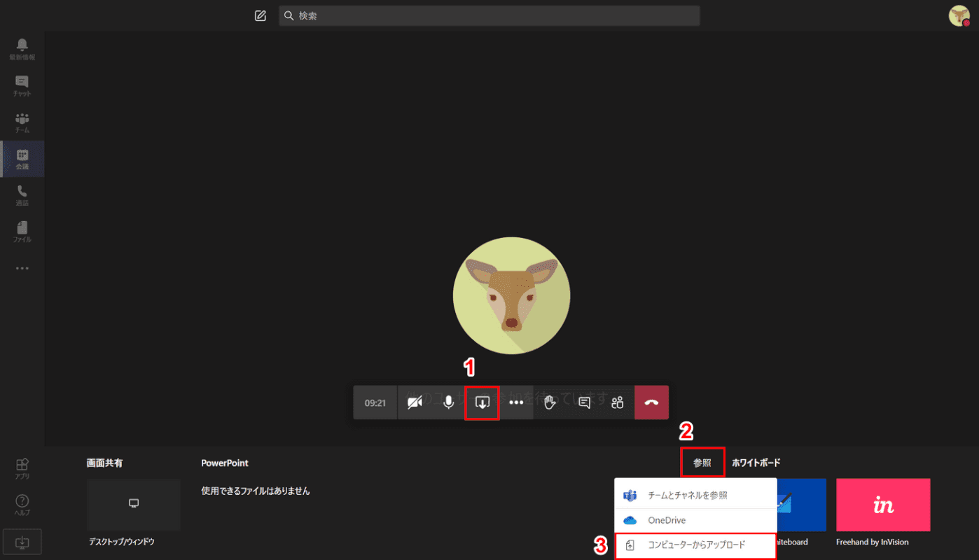Open the Calendar/meetings sidebar item

click(22, 159)
